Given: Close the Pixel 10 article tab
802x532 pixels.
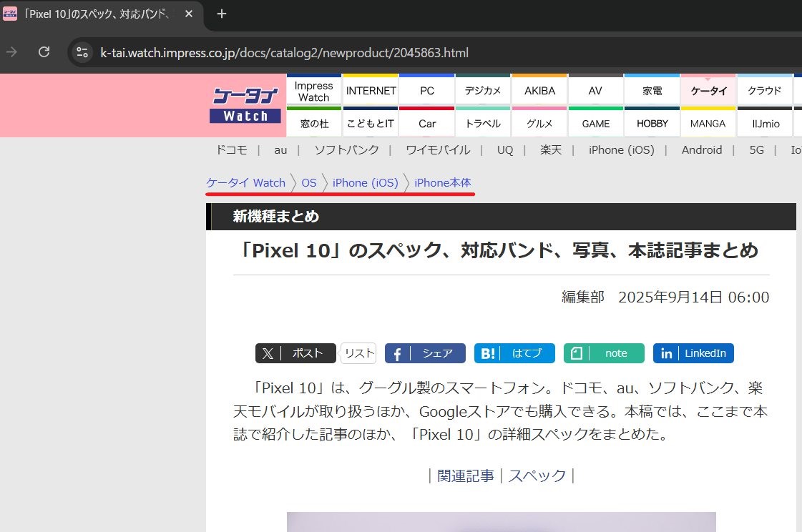Looking at the screenshot, I should [189, 14].
